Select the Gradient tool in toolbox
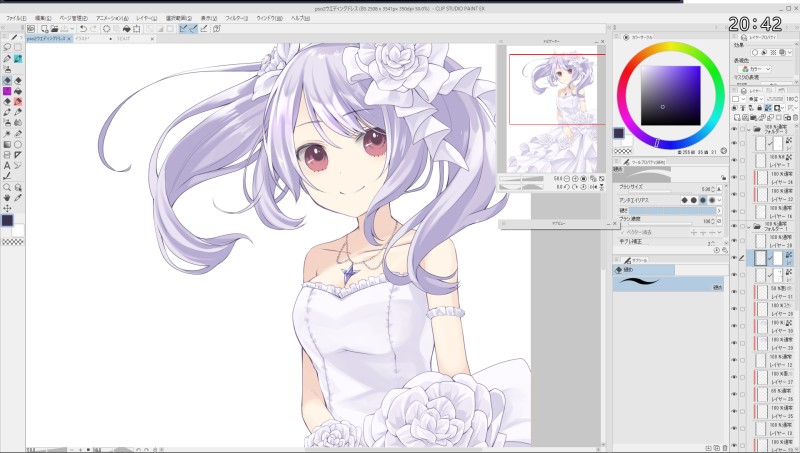 point(7,144)
